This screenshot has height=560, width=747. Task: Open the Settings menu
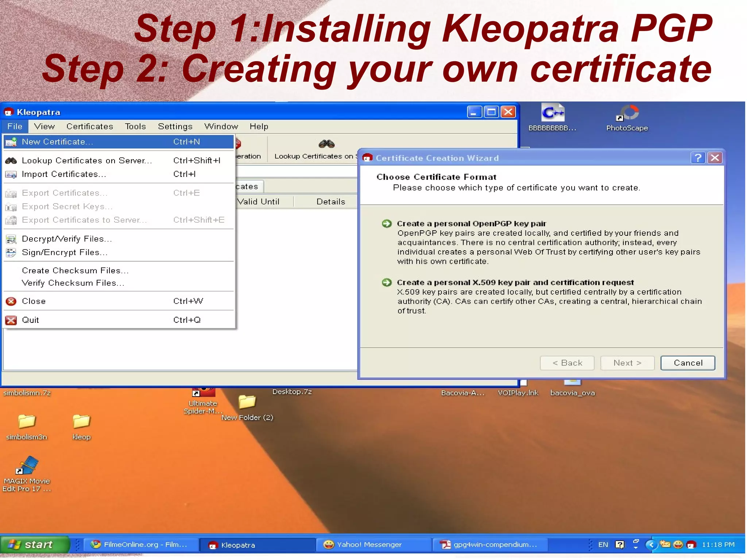[175, 127]
